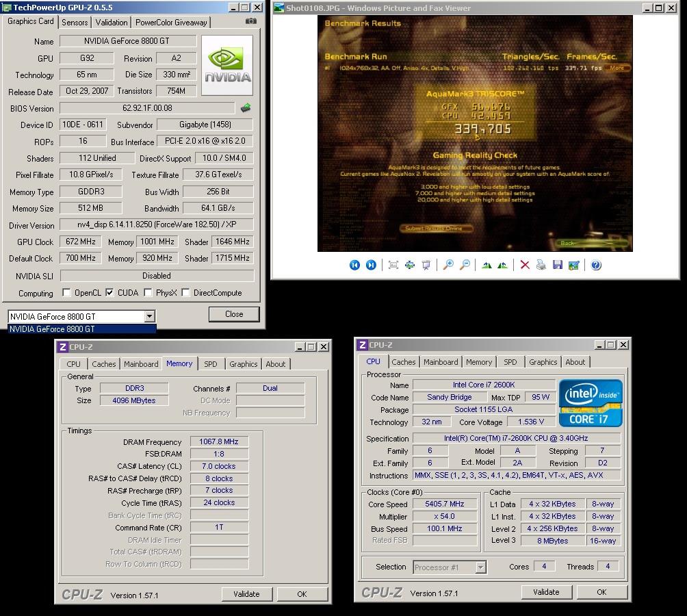Image resolution: width=687 pixels, height=616 pixels.
Task: Click the Memory Size 4096 MBytes value
Action: (134, 400)
